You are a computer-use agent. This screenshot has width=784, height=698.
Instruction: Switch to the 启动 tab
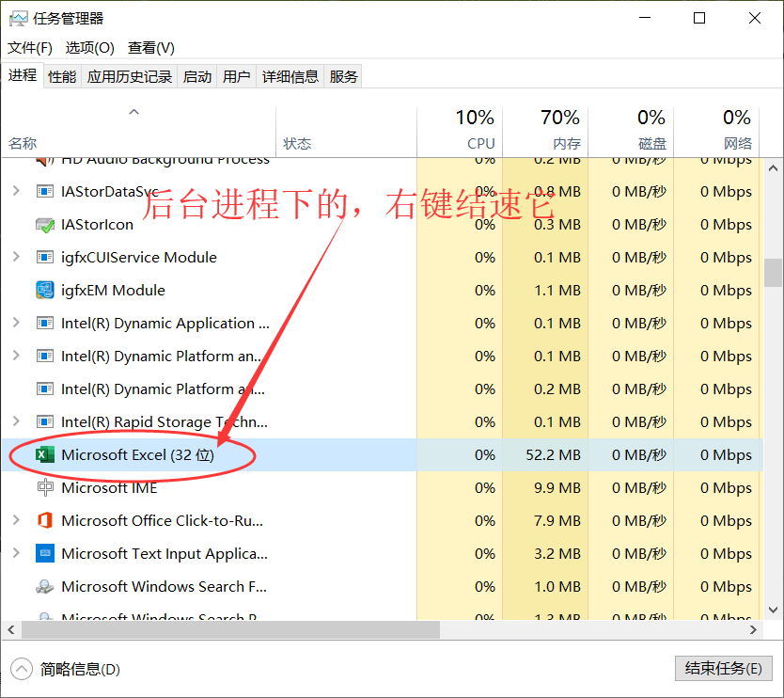(x=197, y=76)
